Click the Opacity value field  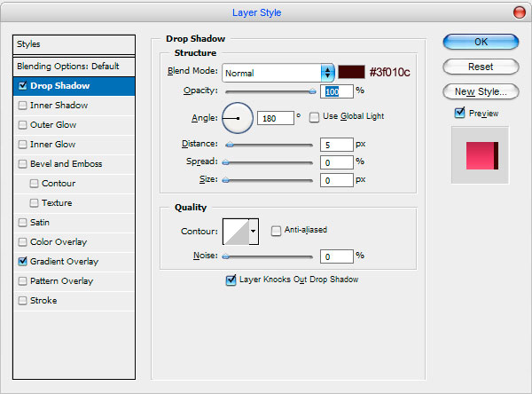tap(337, 91)
